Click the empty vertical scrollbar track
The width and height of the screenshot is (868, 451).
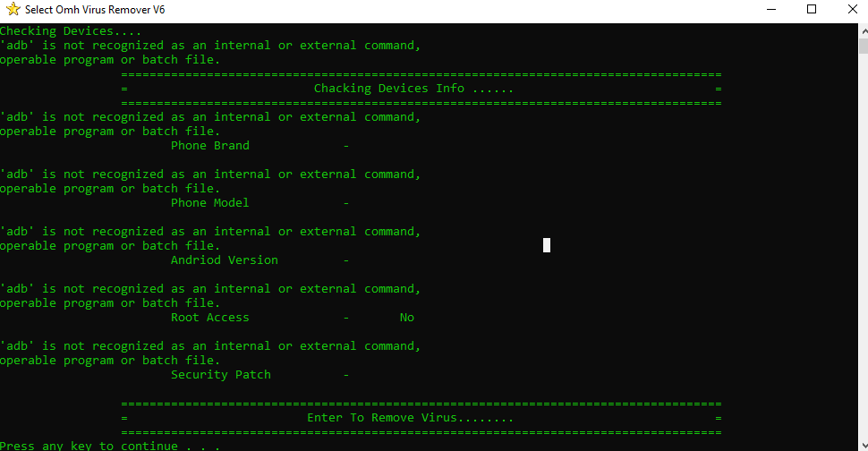tap(863, 247)
